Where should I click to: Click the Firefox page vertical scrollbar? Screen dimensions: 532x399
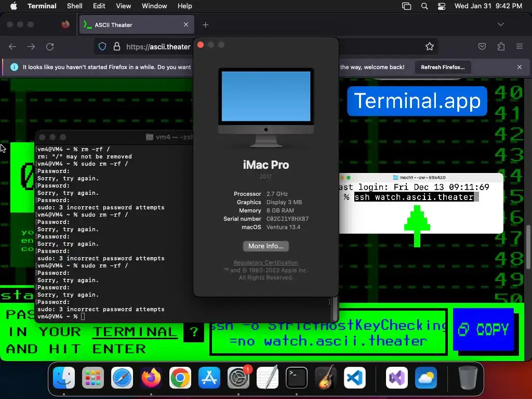528,246
